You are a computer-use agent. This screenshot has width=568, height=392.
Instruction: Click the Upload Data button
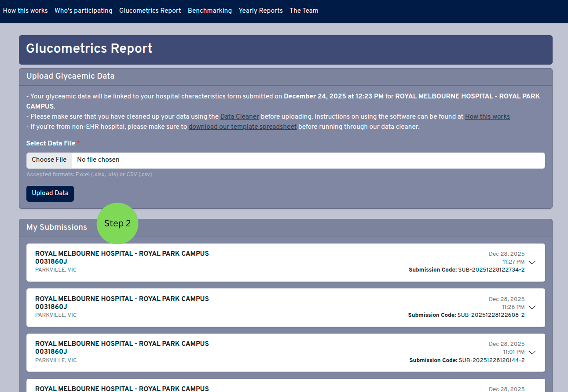50,193
